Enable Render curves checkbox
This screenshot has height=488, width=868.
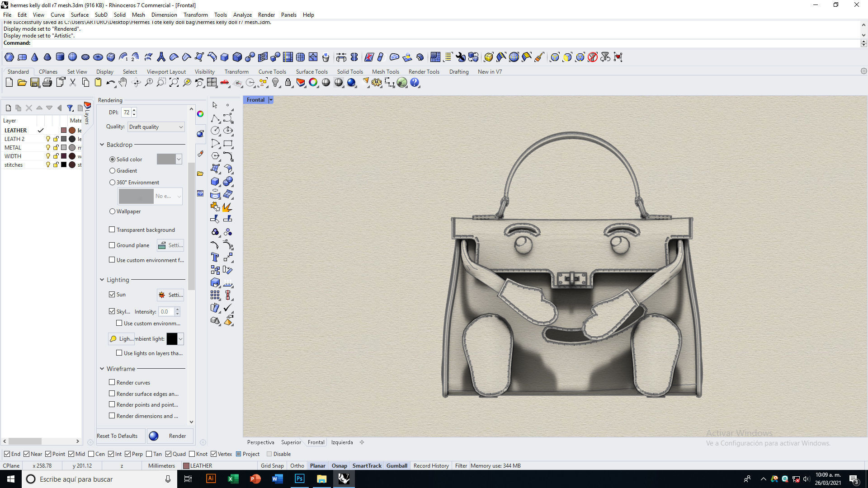click(112, 382)
